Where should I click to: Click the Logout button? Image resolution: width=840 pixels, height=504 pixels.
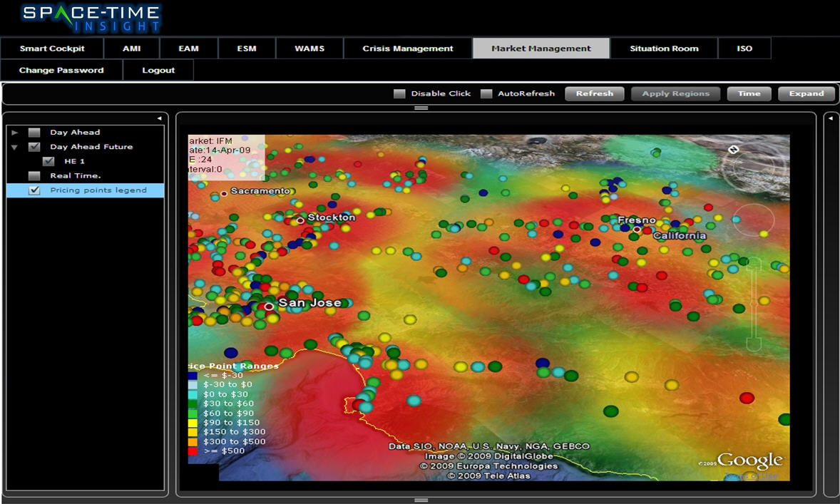(x=158, y=70)
